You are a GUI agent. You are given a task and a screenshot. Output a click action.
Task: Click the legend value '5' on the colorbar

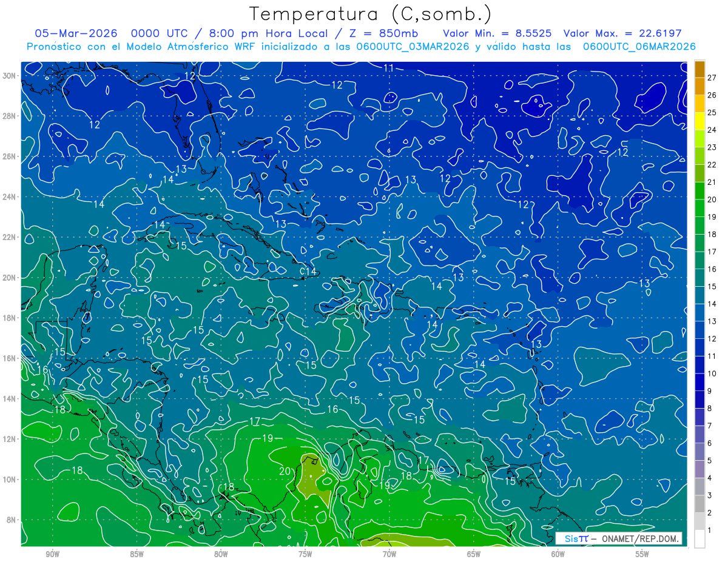click(710, 461)
